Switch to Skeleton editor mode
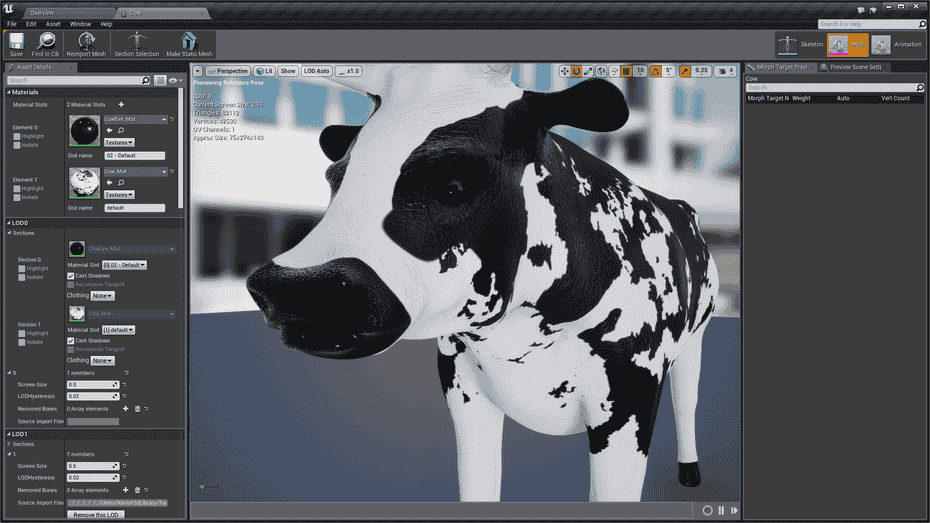 click(800, 44)
